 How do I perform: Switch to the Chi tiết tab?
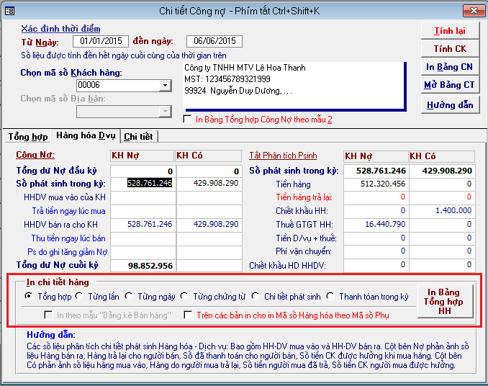[x=138, y=137]
